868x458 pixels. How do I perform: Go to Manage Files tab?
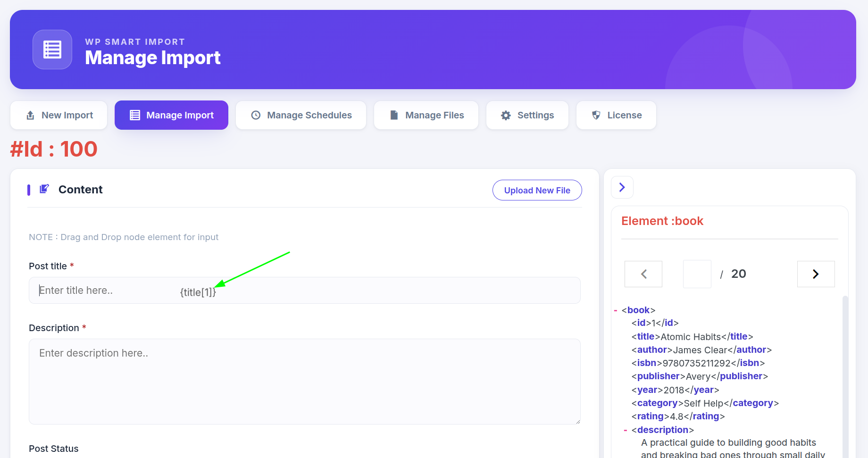click(x=426, y=115)
